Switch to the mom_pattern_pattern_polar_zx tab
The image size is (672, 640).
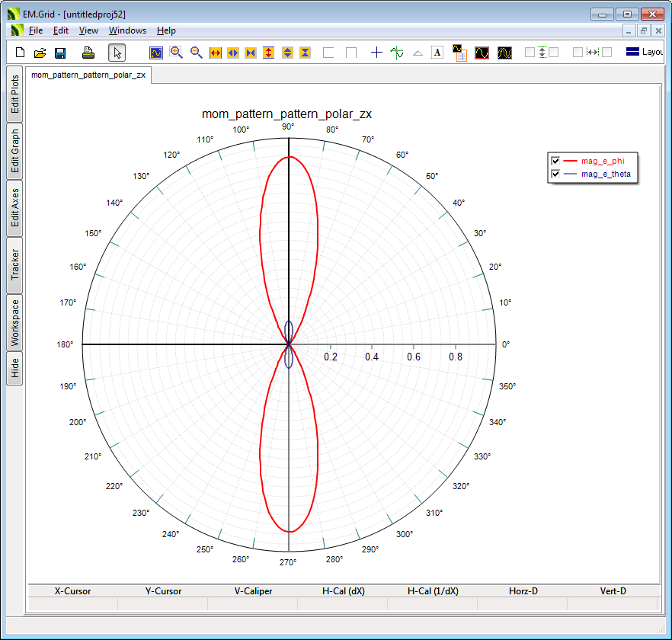[x=88, y=75]
